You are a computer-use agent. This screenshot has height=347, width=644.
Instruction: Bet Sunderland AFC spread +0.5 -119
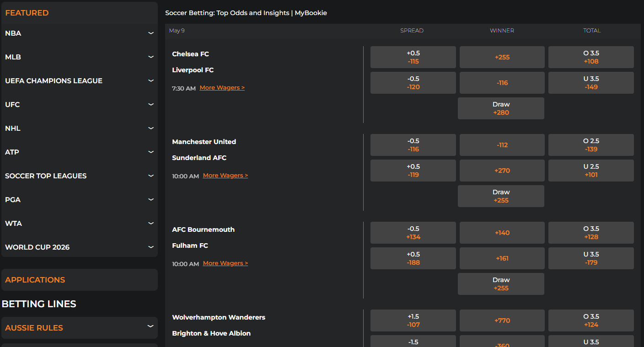413,171
